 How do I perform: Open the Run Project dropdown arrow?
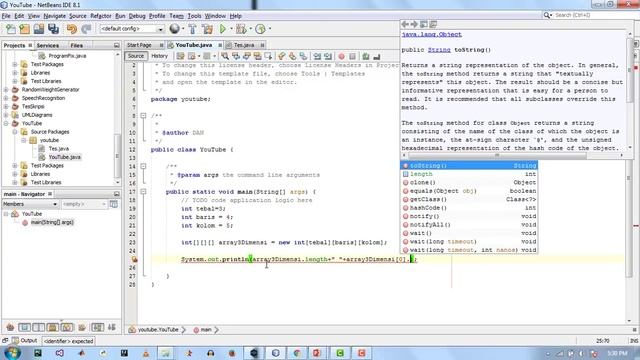231,29
